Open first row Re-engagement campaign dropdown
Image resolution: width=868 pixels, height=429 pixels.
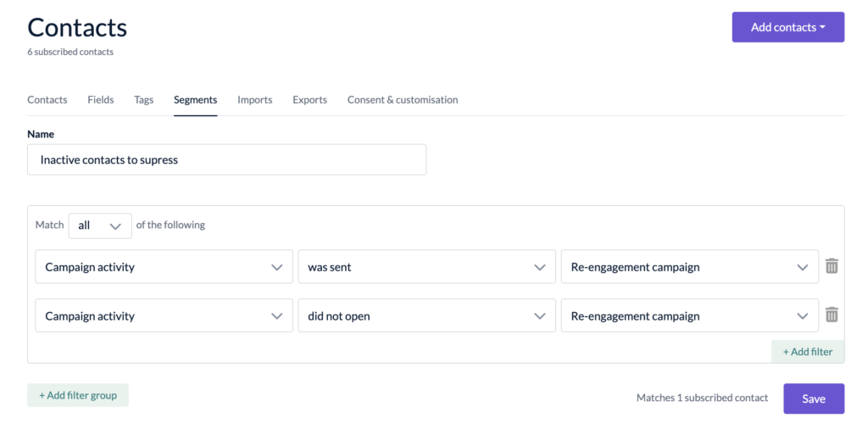[689, 267]
